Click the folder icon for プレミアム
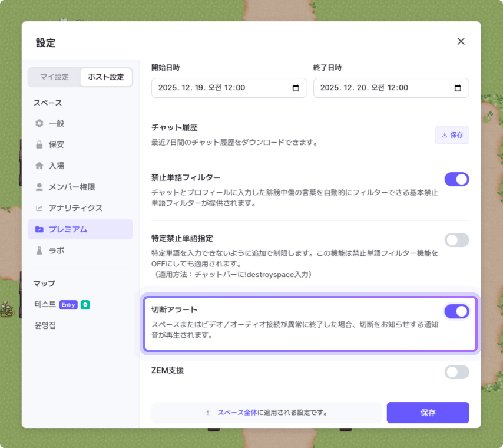 click(39, 229)
